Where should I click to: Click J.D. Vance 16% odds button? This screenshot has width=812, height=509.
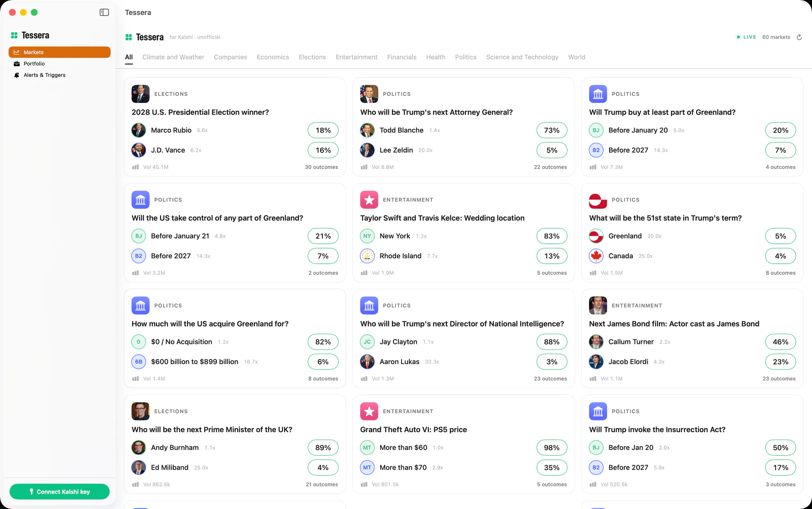[323, 150]
